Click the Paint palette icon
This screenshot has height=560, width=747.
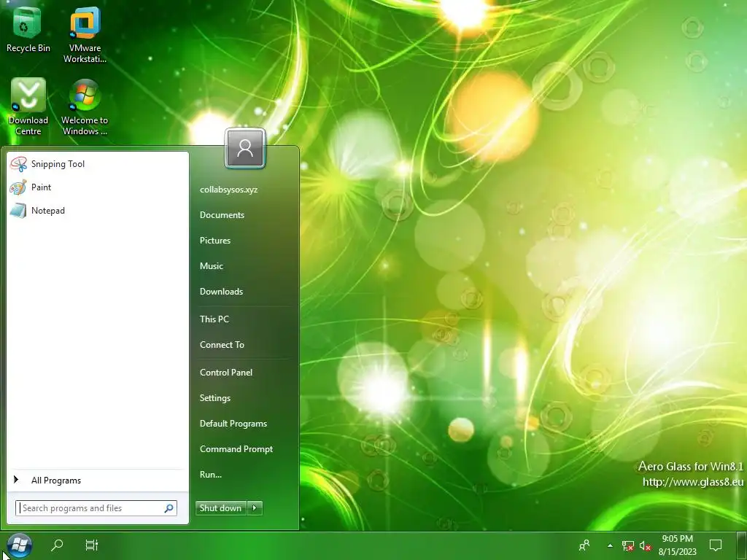click(x=18, y=187)
